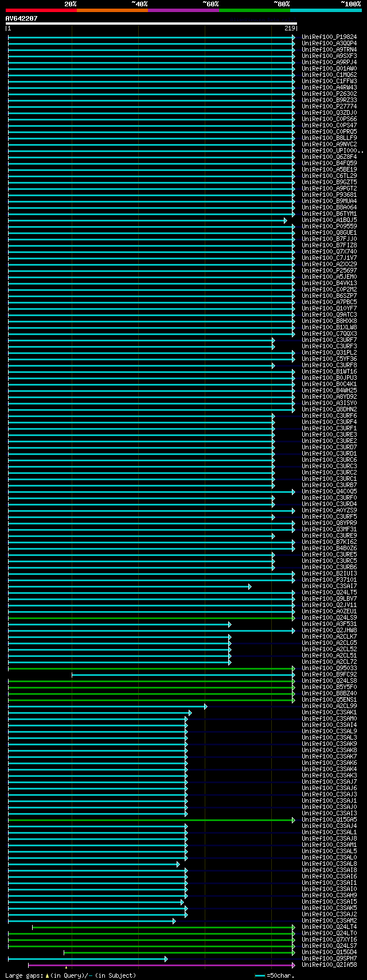The height and width of the screenshot is (980, 367).
Task: Open hit UniRef100_Q01AW0
Action: click(x=329, y=68)
